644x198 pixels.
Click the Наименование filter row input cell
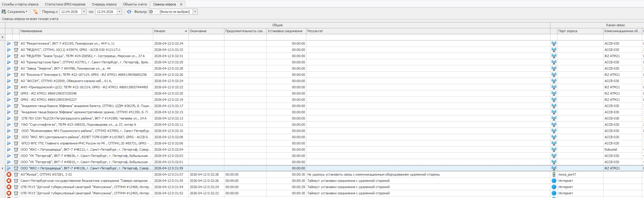click(86, 37)
